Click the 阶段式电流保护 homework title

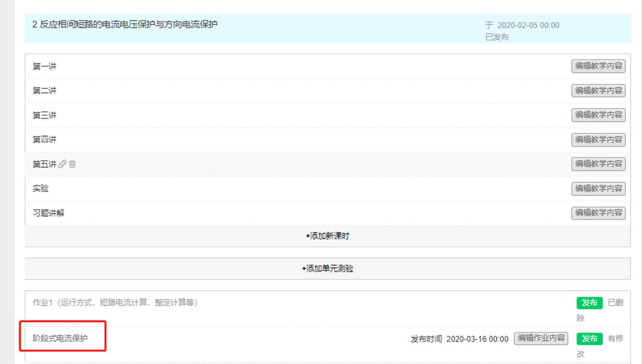[60, 338]
